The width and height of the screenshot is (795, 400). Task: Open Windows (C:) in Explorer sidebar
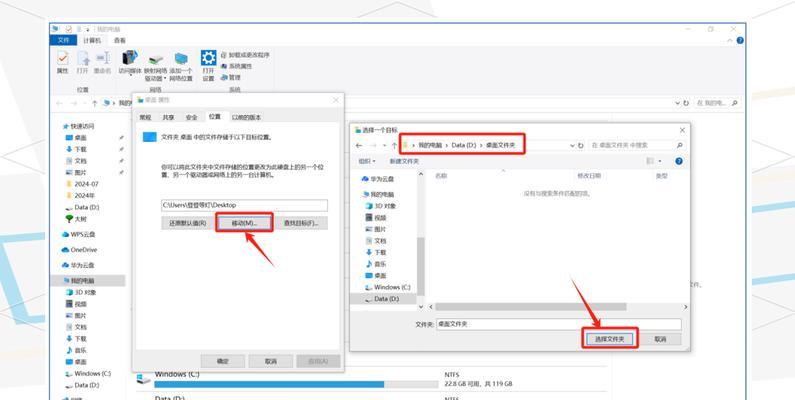coord(88,374)
